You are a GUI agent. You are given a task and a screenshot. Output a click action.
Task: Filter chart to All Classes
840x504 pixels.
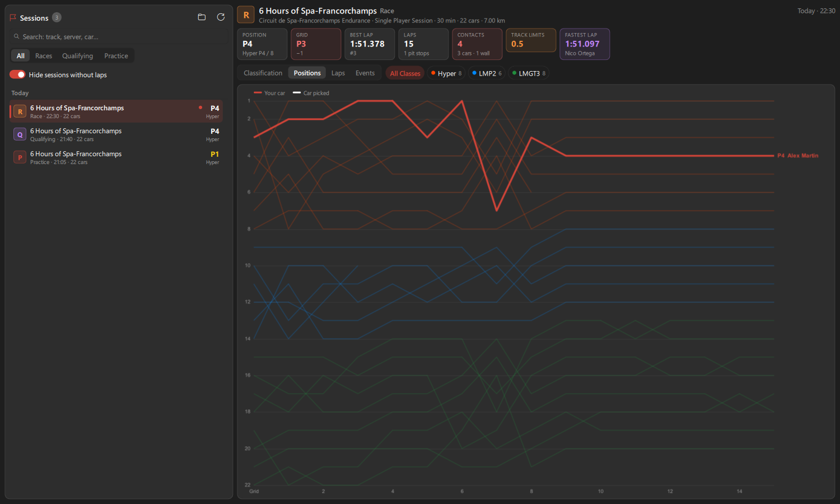pyautogui.click(x=405, y=73)
